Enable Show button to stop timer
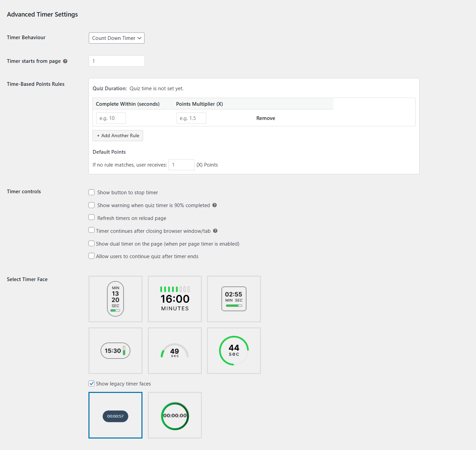Screen dimensions: 476x450 [x=91, y=192]
